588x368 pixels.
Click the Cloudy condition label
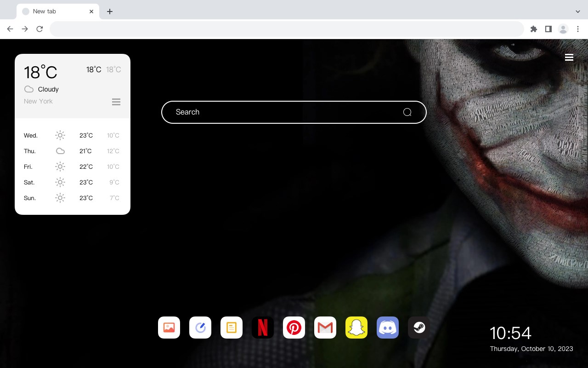pos(48,89)
